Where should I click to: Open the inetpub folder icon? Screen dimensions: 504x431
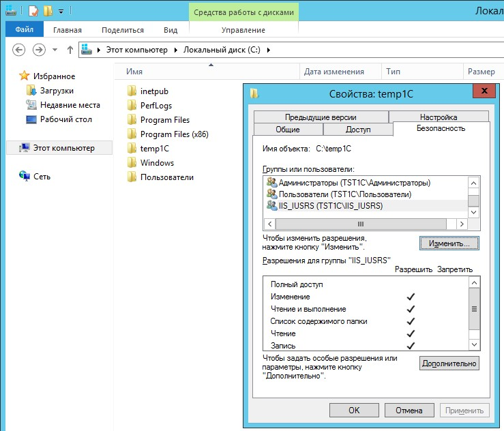(132, 91)
